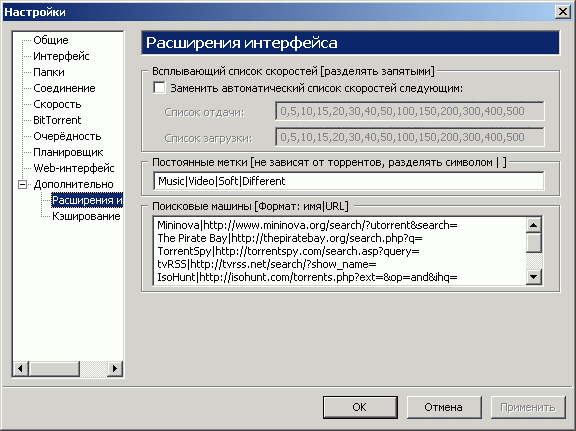
Task: Click the search engines down arrow
Action: coord(534,277)
